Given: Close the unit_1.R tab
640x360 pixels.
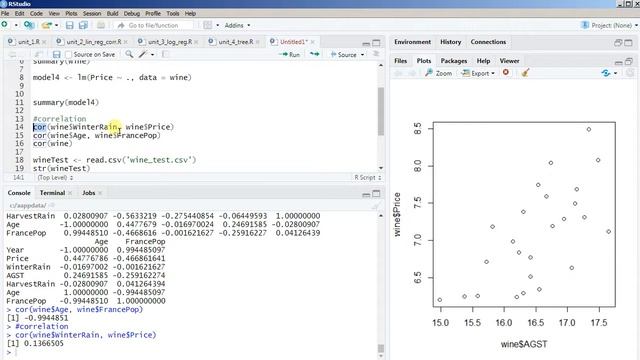Looking at the screenshot, I should click(44, 42).
